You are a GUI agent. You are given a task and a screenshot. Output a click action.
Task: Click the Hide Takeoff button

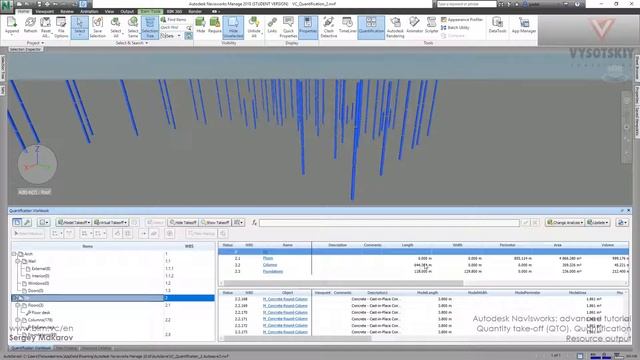(x=183, y=222)
